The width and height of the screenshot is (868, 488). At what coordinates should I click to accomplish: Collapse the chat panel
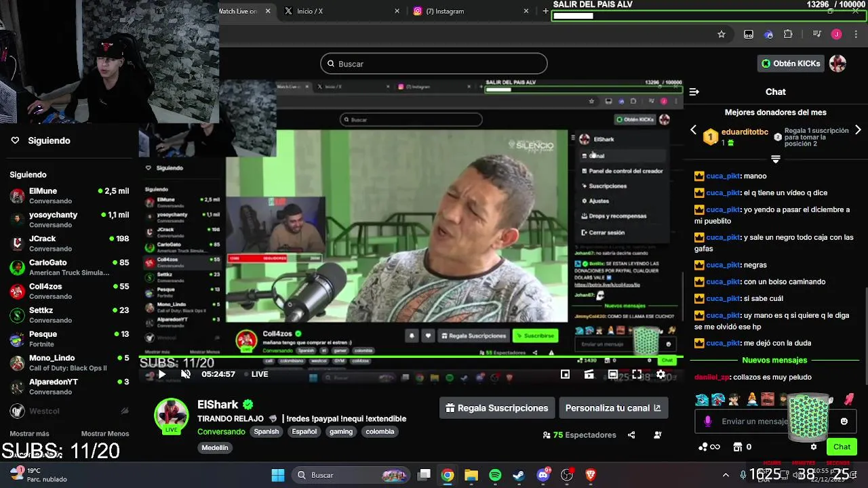pyautogui.click(x=694, y=91)
